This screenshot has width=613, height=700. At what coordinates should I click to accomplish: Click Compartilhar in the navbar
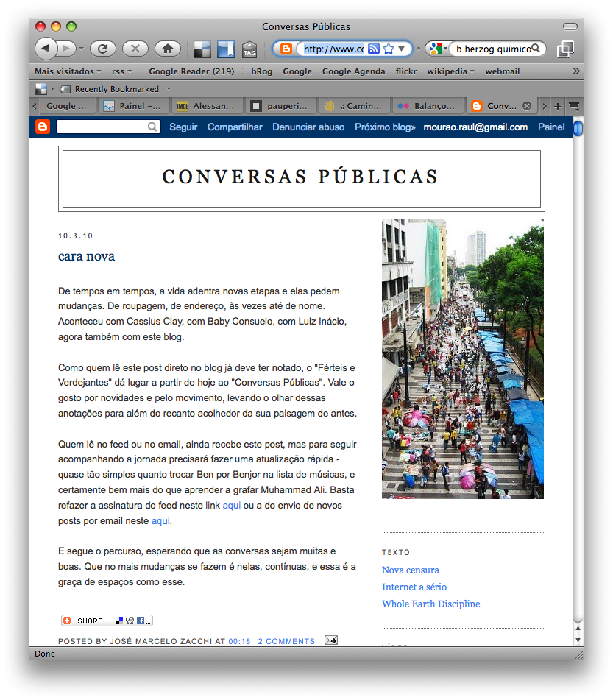click(x=235, y=127)
